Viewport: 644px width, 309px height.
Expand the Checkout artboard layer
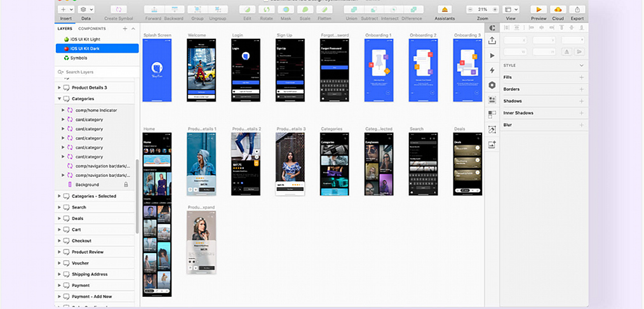[60, 241]
